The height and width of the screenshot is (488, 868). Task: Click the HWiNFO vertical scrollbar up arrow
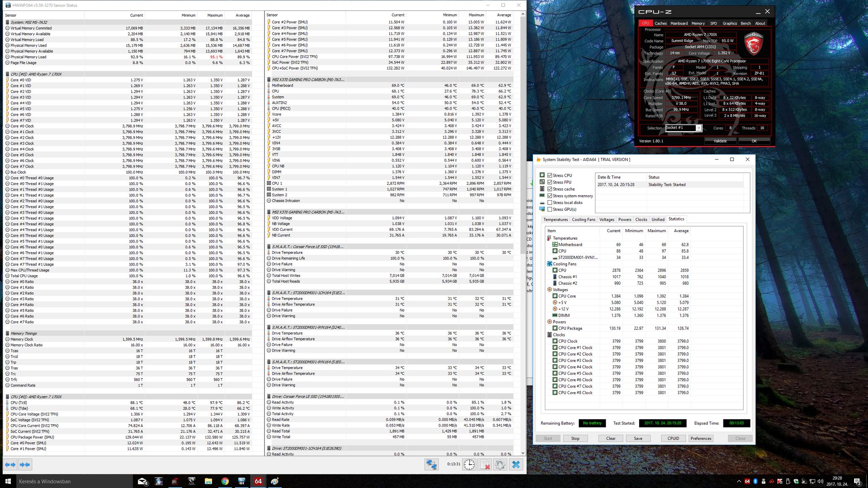tap(523, 14)
